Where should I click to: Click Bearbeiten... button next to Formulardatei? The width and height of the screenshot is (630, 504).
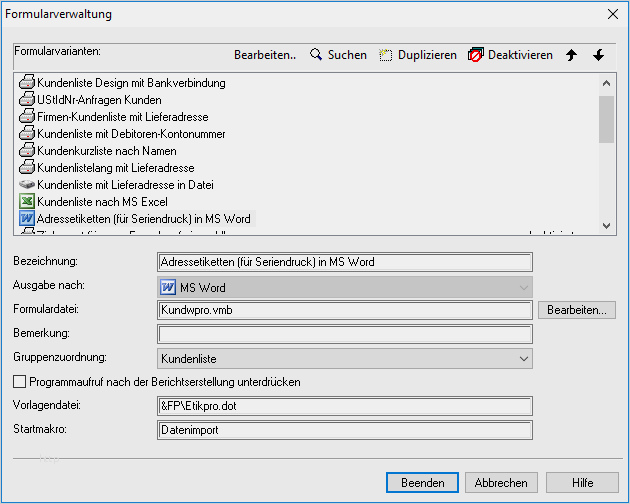(x=577, y=310)
